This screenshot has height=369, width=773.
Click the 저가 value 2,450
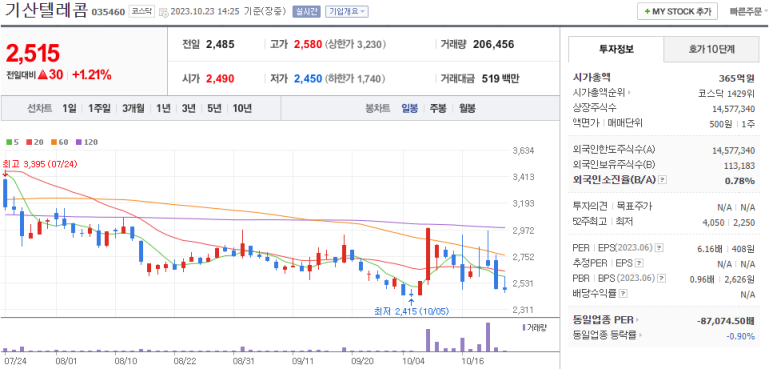308,78
